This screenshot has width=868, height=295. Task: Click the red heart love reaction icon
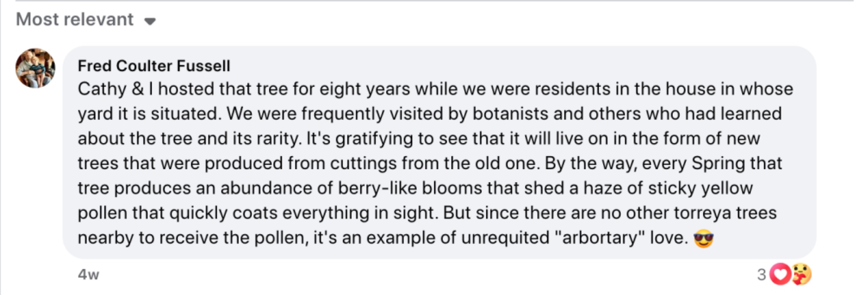(780, 274)
